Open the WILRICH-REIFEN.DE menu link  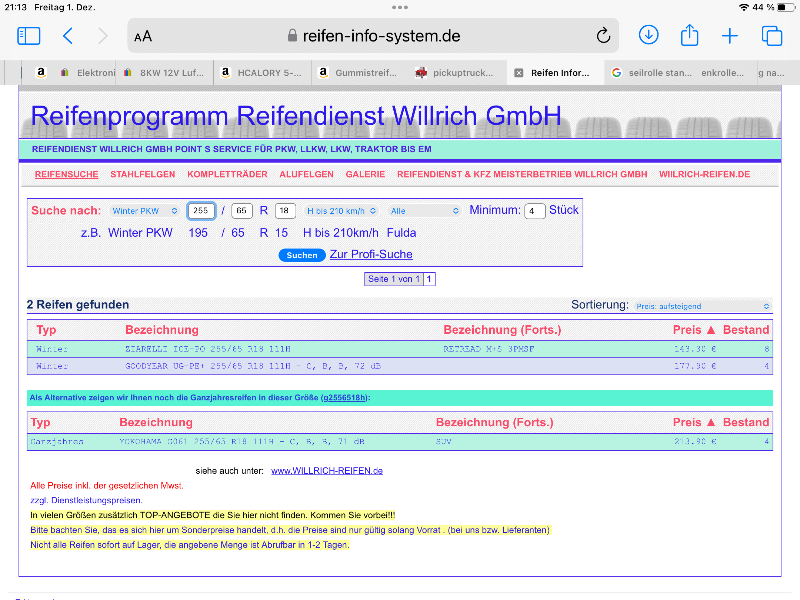705,174
